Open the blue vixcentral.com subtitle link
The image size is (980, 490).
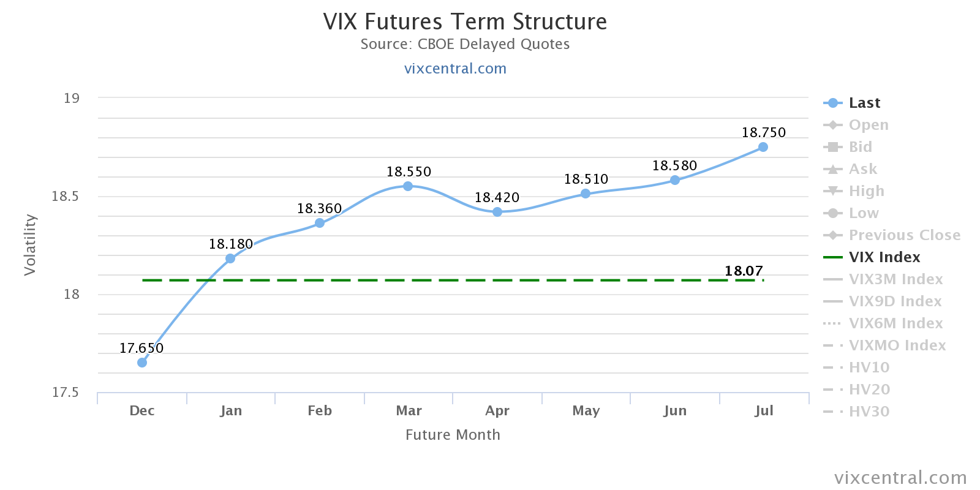coord(455,69)
